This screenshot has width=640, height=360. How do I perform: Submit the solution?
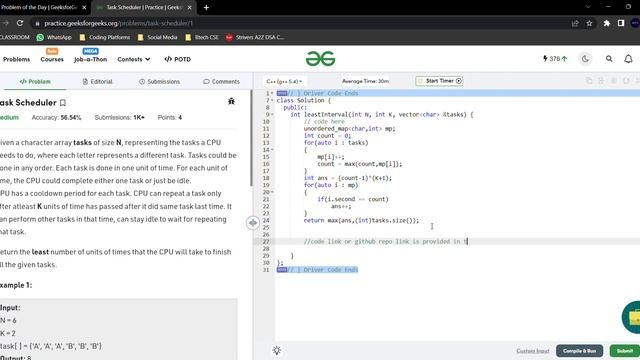[624, 351]
